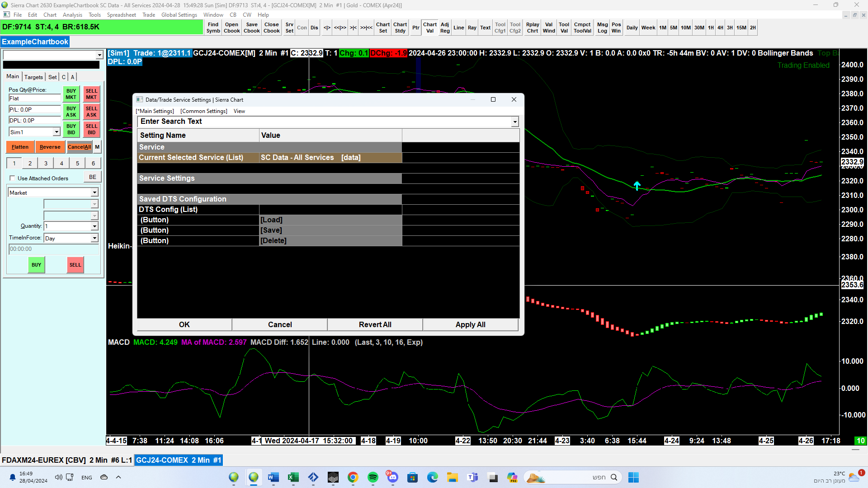Screen dimensions: 868x488
Task: Select the Ray drawing tool
Action: pos(472,28)
